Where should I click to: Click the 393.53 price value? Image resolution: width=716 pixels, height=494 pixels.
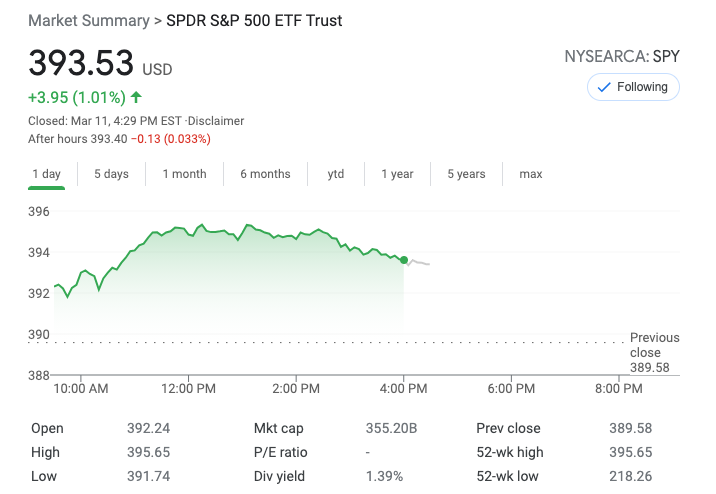click(81, 63)
